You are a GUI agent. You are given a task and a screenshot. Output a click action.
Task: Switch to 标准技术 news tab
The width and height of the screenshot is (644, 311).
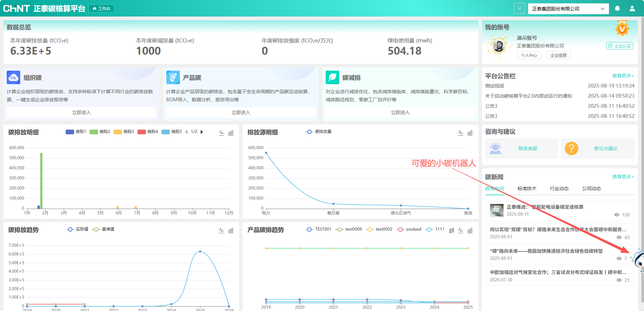(527, 188)
